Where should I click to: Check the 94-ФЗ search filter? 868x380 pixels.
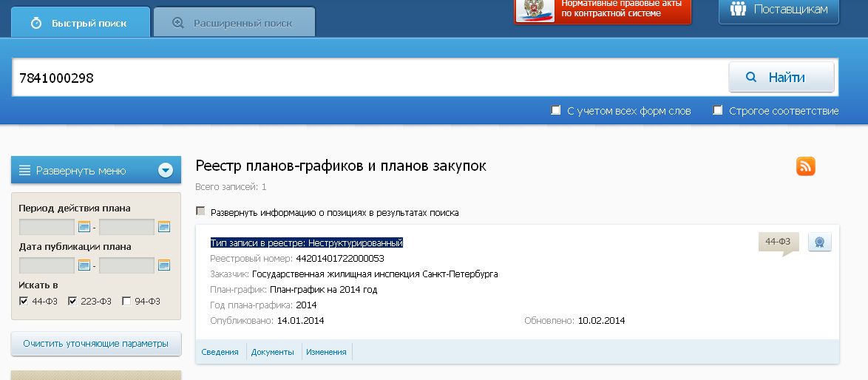click(x=126, y=301)
